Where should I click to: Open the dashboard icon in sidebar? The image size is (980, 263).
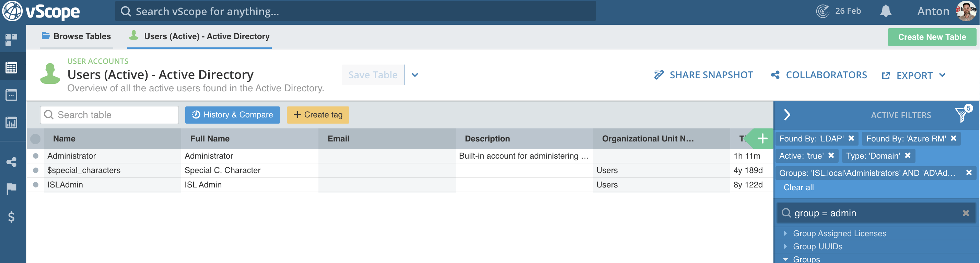pyautogui.click(x=11, y=39)
